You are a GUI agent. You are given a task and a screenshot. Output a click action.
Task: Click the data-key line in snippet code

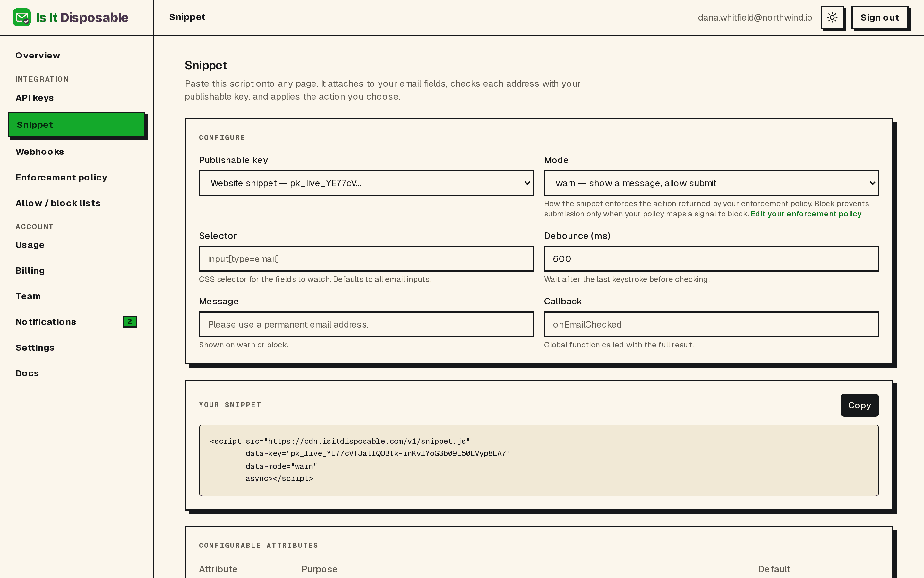(x=378, y=454)
